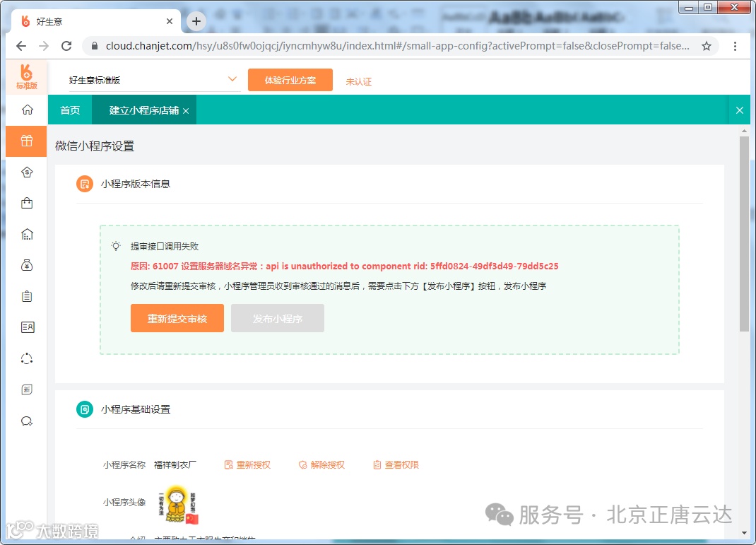Click the 发布小程序 button
Viewport: 756px width, 545px height.
[277, 318]
